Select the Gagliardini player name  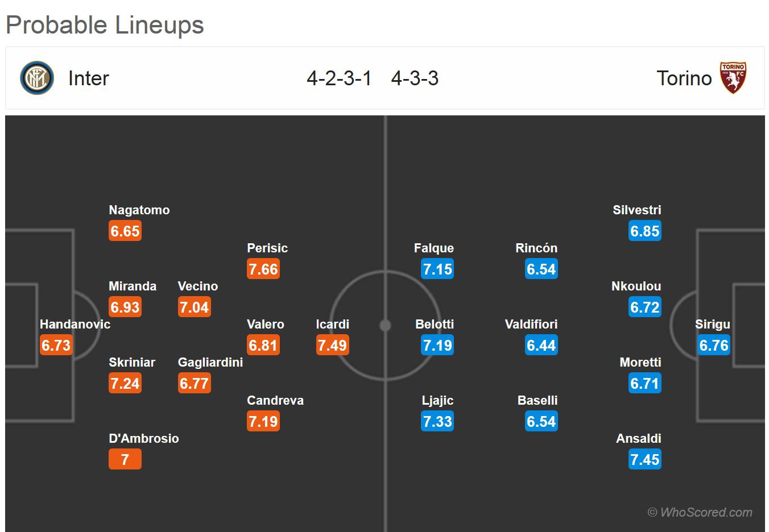pos(210,363)
